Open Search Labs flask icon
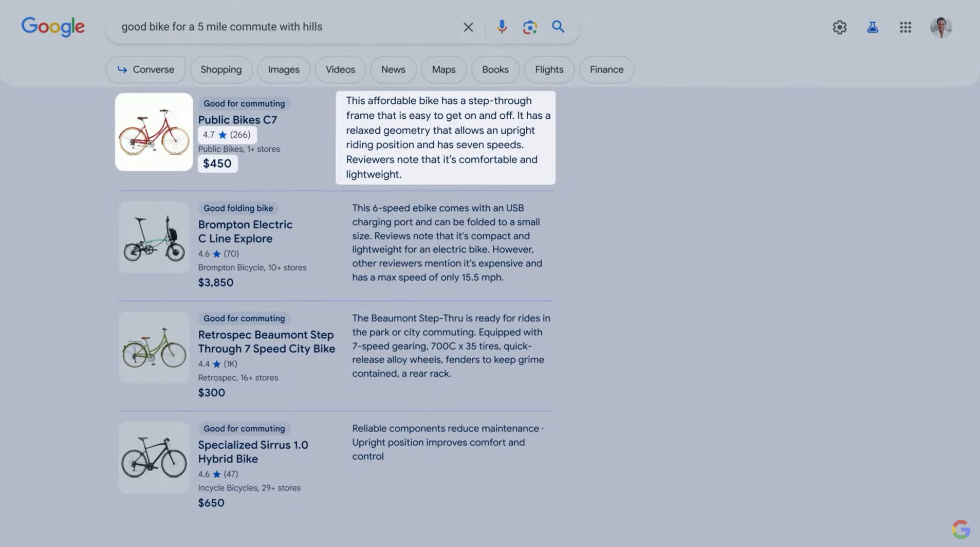Viewport: 980px width, 547px height. (872, 27)
